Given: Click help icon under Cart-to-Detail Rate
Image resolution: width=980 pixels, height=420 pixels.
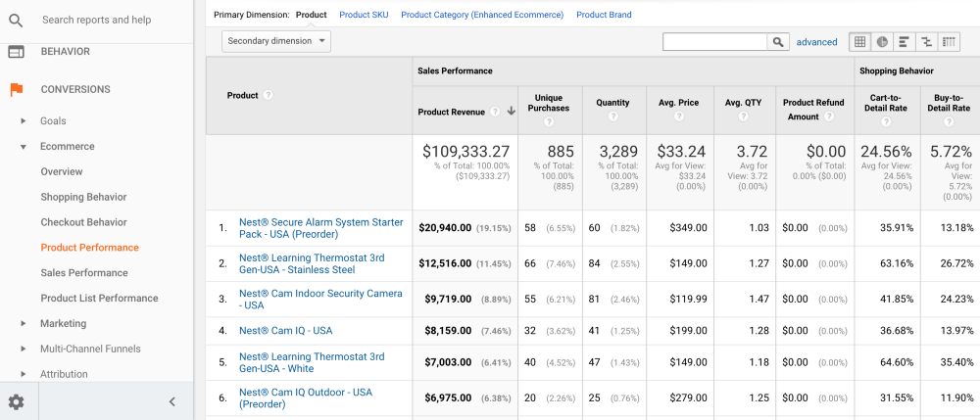Looking at the screenshot, I should [886, 121].
